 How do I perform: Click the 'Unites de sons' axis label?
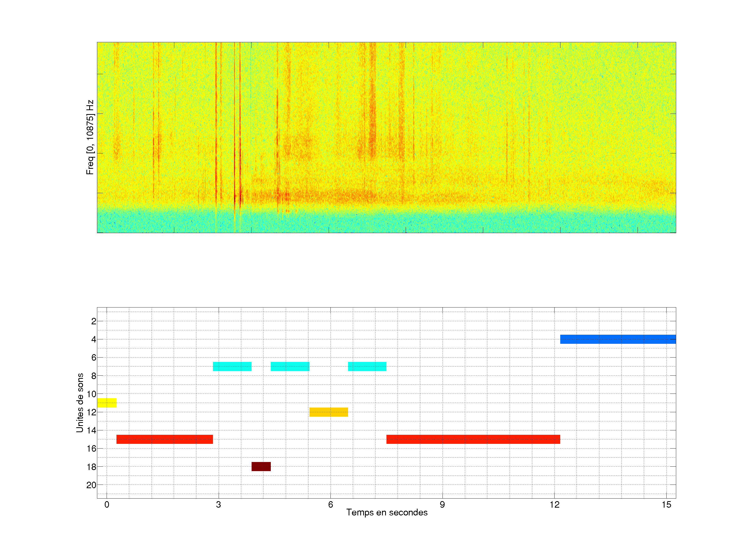[80, 403]
